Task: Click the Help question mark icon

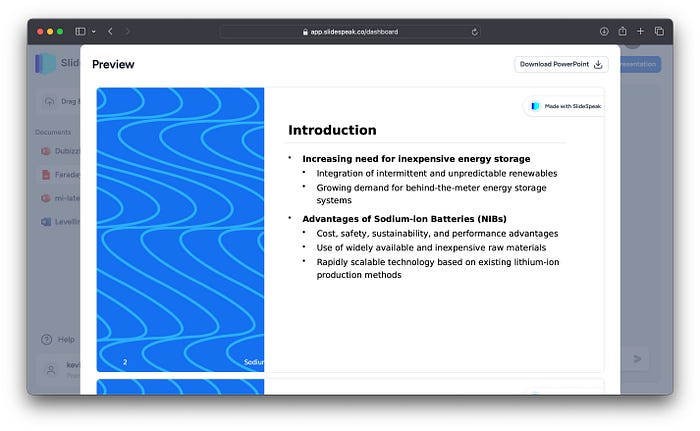Action: click(x=46, y=339)
